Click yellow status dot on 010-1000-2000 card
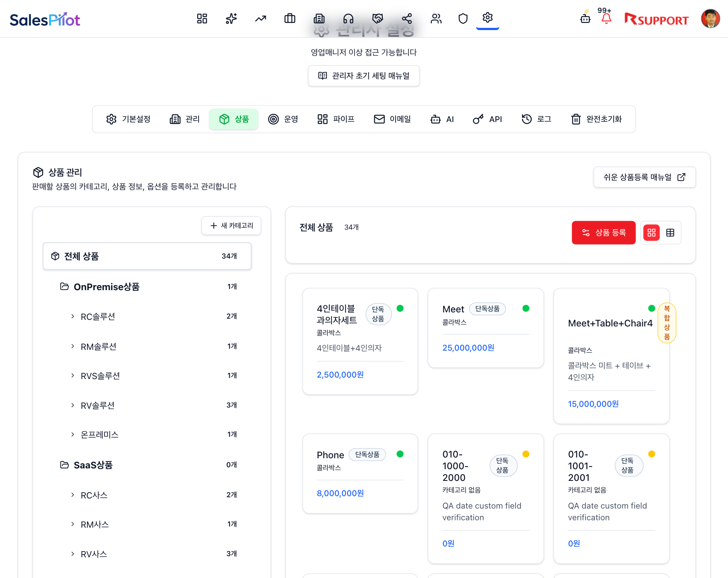This screenshot has height=578, width=728. (526, 454)
